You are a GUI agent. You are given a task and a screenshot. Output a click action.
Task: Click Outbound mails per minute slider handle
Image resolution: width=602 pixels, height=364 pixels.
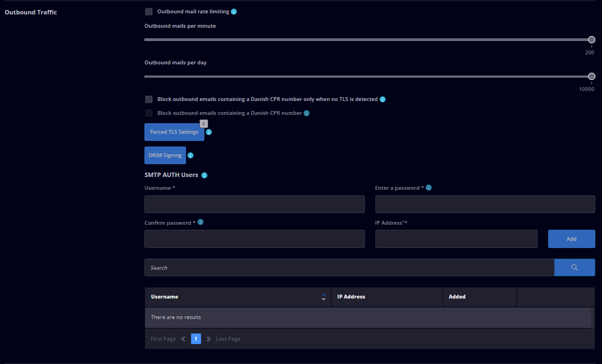click(x=591, y=39)
